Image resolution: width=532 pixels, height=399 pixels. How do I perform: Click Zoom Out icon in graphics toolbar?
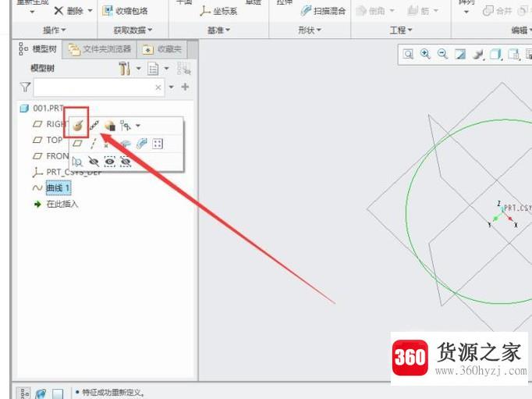click(x=442, y=54)
